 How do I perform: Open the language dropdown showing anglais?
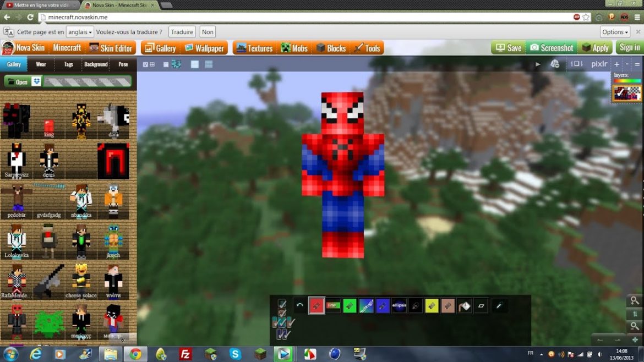[80, 32]
